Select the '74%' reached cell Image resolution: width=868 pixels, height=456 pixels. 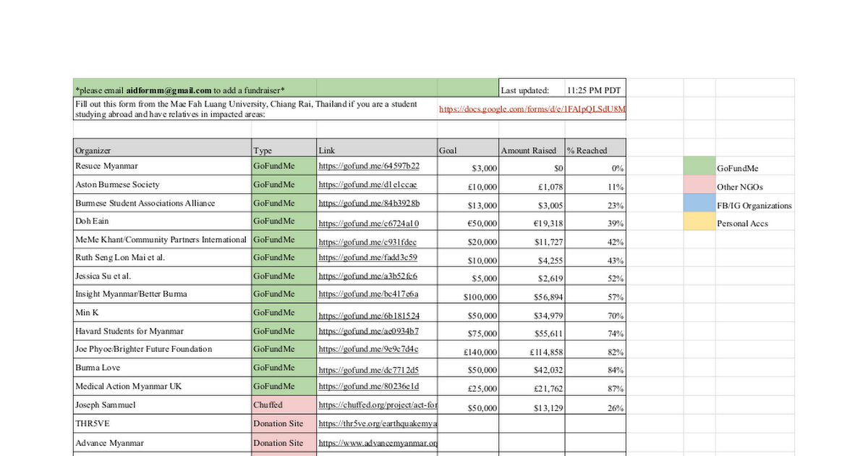tap(595, 332)
